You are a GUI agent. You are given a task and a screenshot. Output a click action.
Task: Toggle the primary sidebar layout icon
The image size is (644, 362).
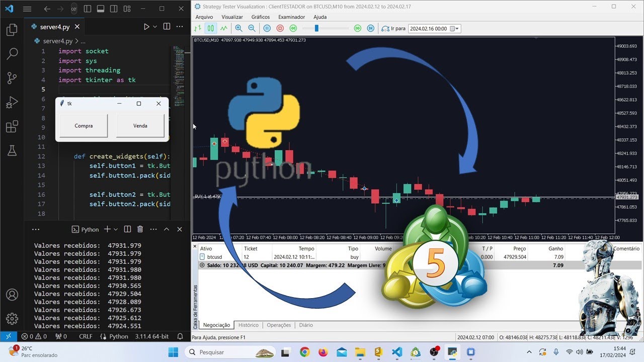(x=88, y=9)
